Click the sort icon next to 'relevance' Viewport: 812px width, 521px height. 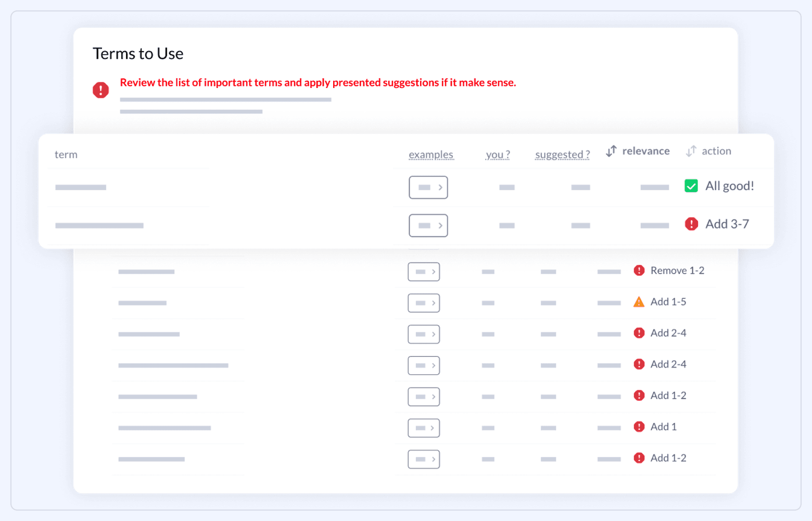coord(611,151)
